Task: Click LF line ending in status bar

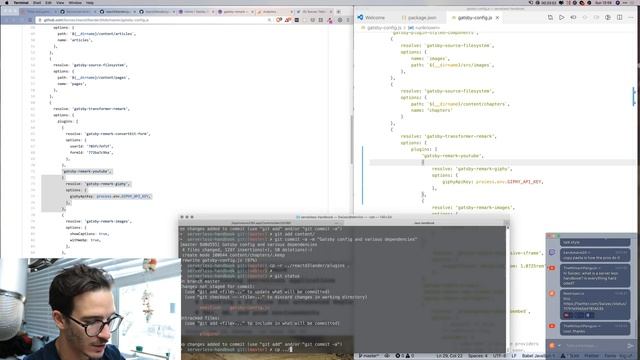Action: [513, 356]
